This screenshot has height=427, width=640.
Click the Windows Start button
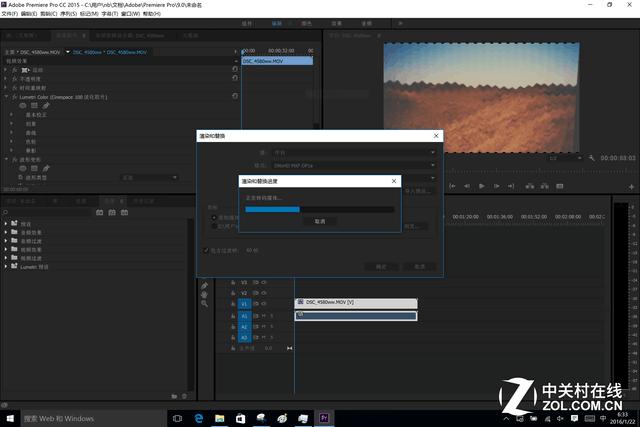(x=10, y=418)
